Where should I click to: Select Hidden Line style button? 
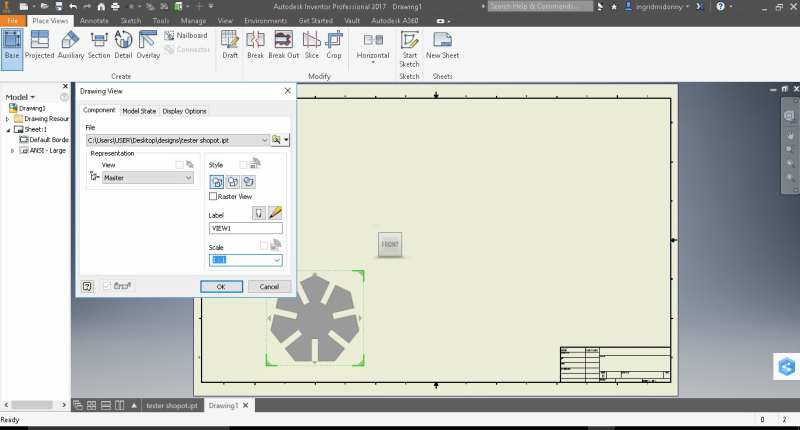pos(216,182)
